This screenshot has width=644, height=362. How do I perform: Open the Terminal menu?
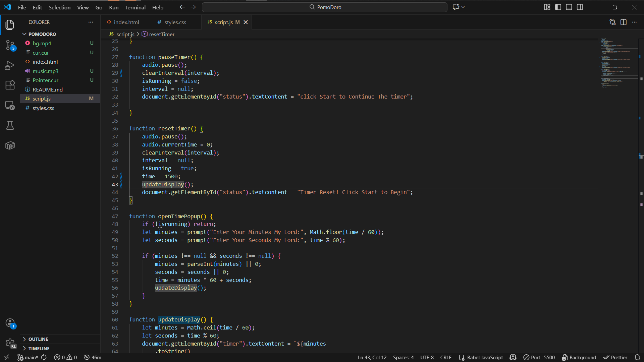pyautogui.click(x=135, y=7)
